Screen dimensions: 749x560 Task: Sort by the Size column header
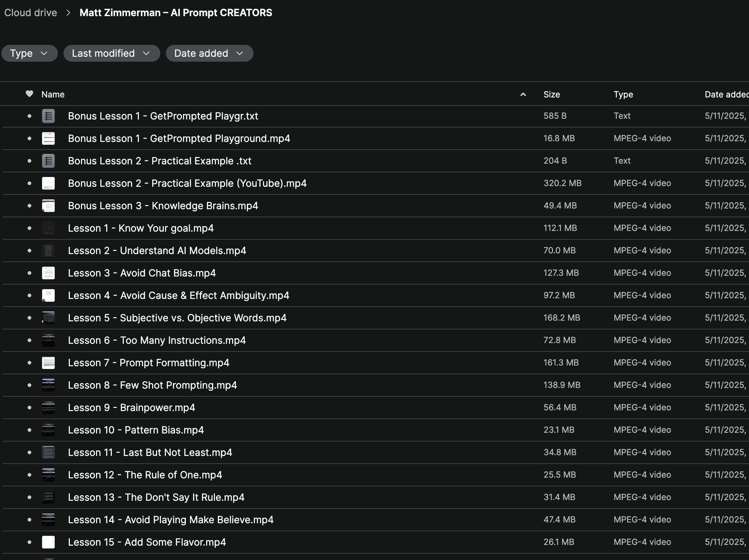coord(552,94)
